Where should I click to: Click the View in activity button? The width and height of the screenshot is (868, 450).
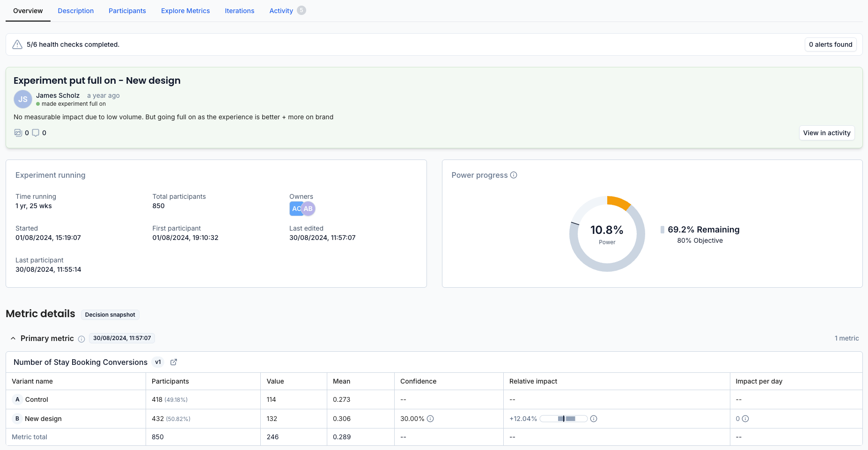tap(826, 133)
